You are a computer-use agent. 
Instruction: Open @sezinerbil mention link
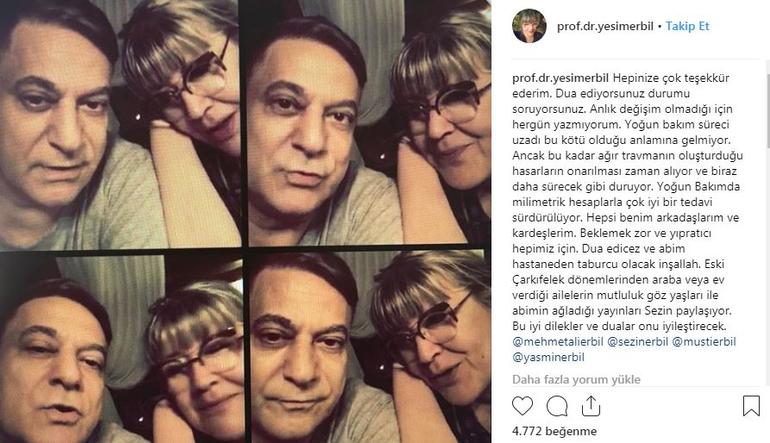637,342
